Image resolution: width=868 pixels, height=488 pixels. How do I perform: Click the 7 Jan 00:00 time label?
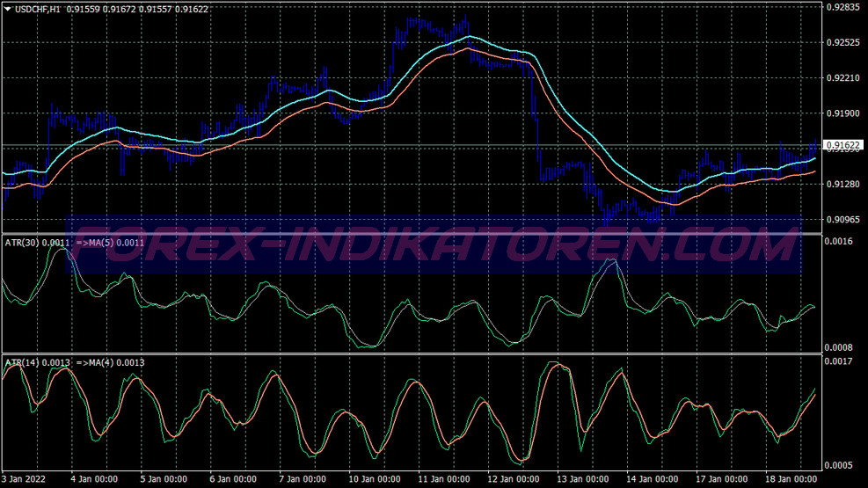pos(303,478)
